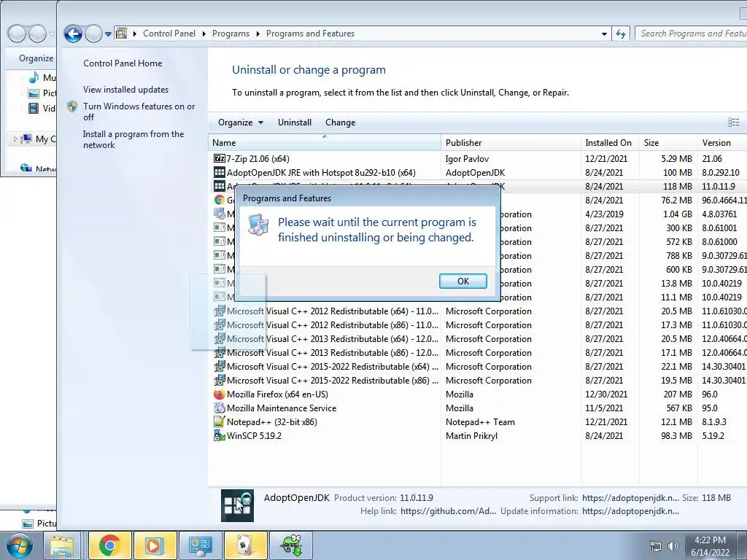Click Organize in the background Explorer window
The image size is (747, 560).
click(x=36, y=58)
